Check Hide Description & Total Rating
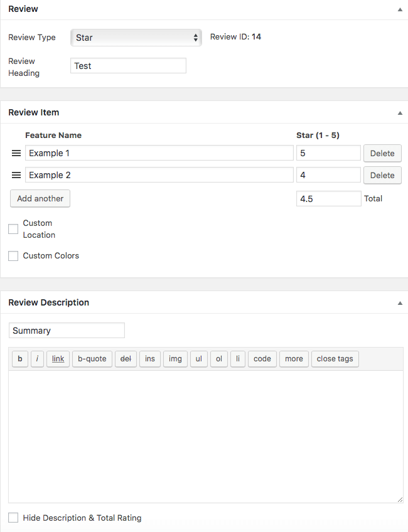The width and height of the screenshot is (408, 532). coord(13,518)
